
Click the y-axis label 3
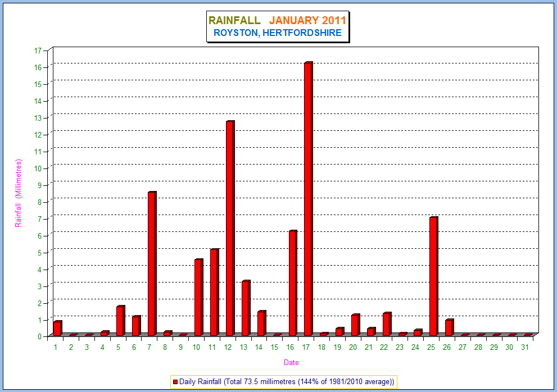tap(40, 286)
